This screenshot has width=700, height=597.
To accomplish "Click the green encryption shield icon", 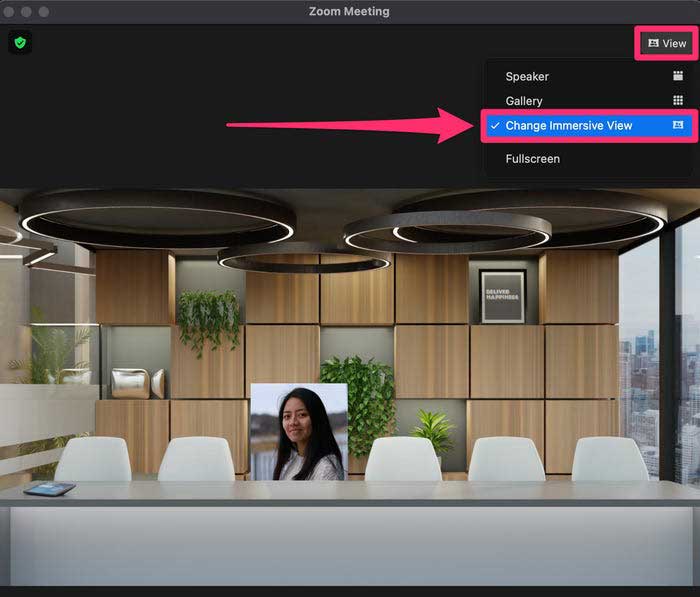I will pyautogui.click(x=20, y=42).
